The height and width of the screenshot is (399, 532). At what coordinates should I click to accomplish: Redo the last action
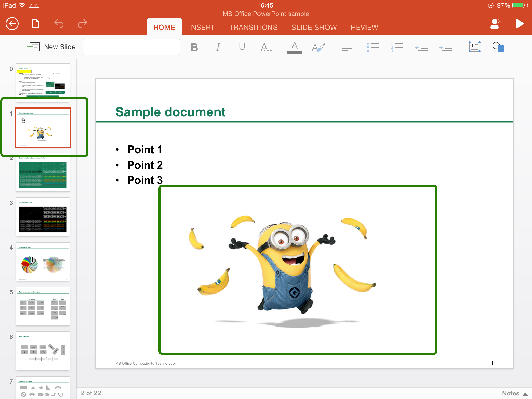pyautogui.click(x=82, y=24)
